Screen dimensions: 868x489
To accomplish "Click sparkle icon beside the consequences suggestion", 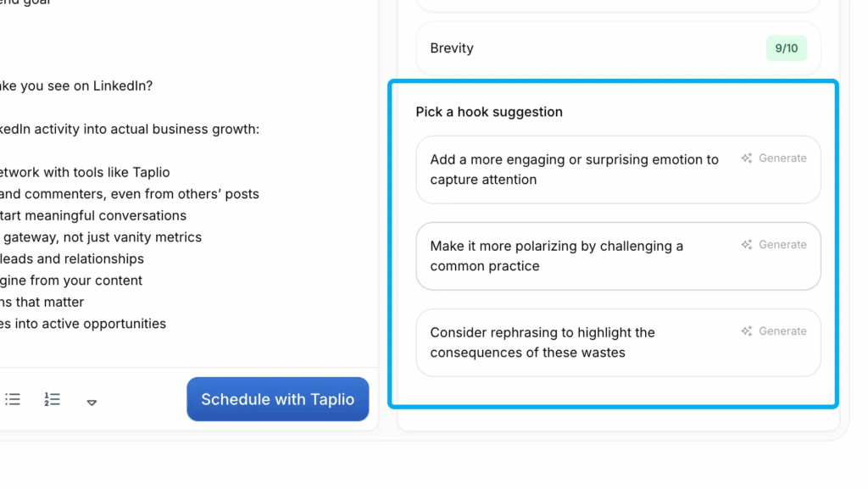I will (x=747, y=331).
